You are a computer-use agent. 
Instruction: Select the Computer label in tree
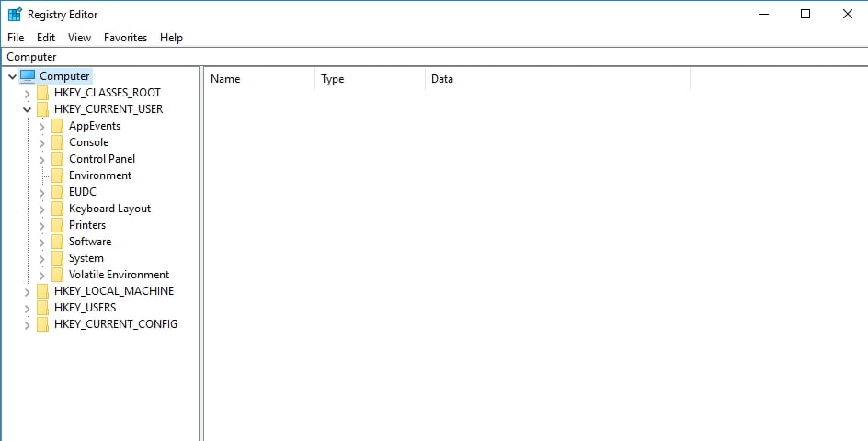pos(64,76)
